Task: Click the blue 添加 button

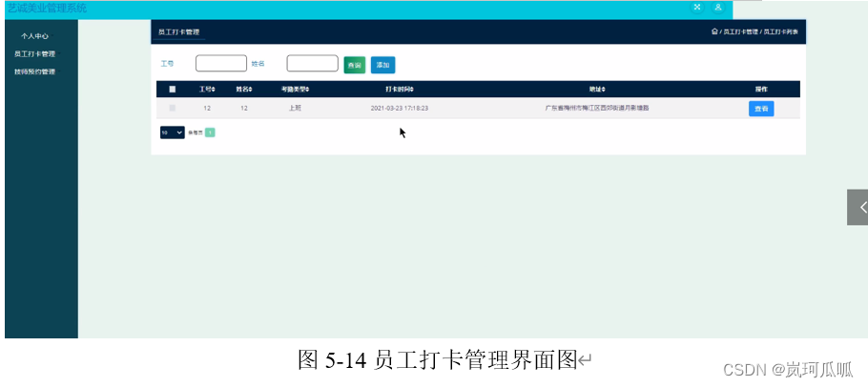Action: point(383,65)
